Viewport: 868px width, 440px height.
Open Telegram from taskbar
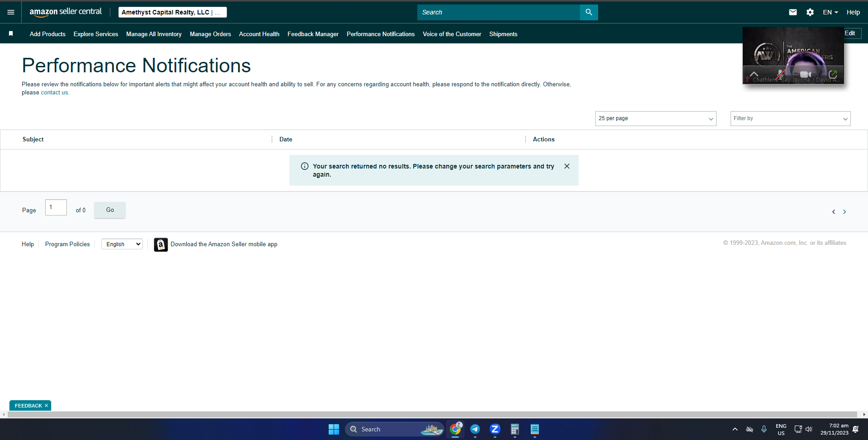(x=475, y=429)
